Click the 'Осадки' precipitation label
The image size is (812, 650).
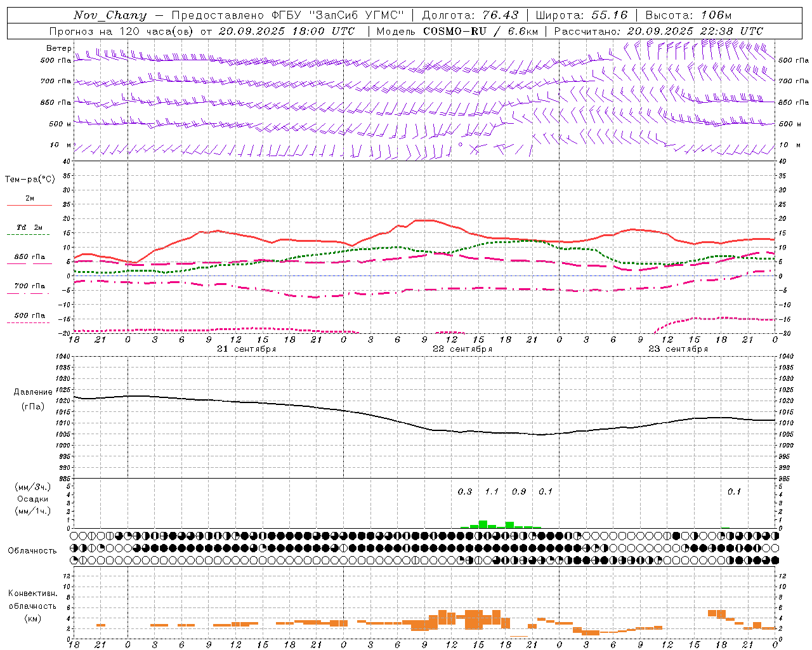(33, 499)
